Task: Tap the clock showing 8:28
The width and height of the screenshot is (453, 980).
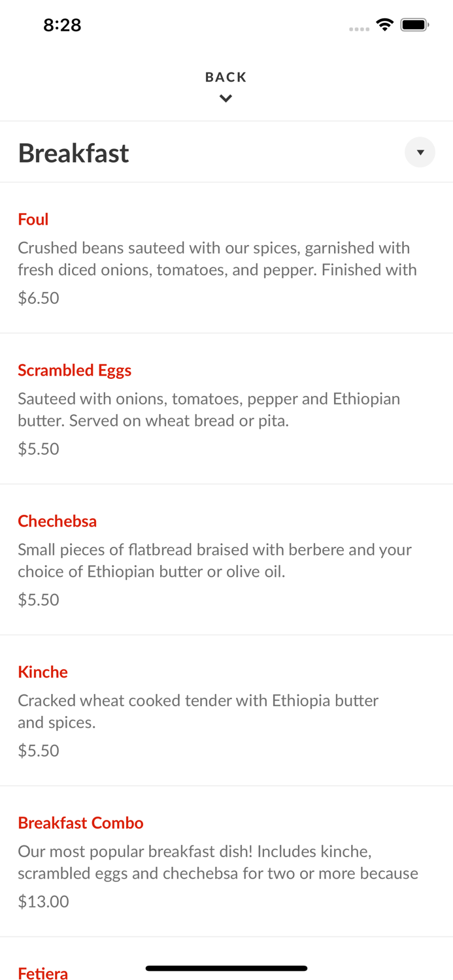Action: 62,25
